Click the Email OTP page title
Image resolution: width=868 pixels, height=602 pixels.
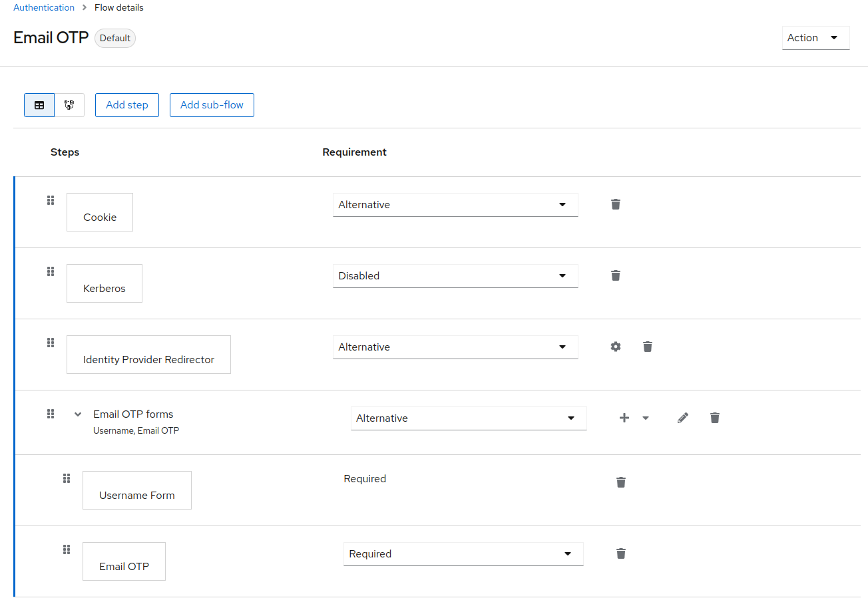click(51, 38)
